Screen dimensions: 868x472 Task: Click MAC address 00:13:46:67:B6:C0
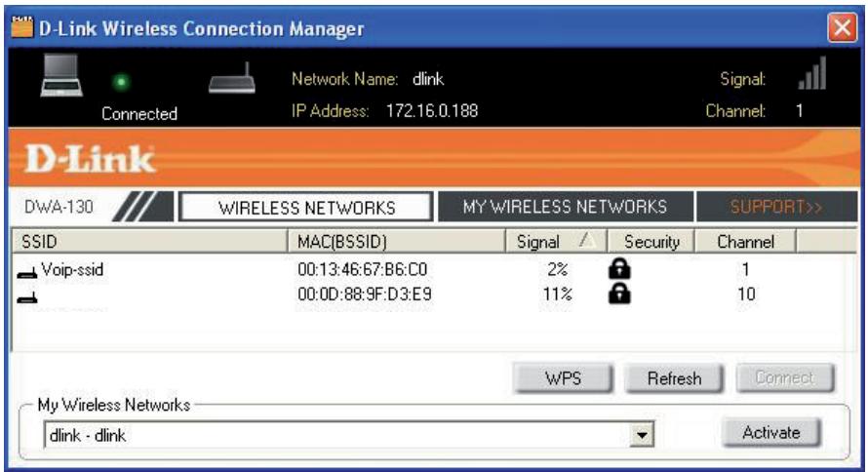[x=363, y=269]
